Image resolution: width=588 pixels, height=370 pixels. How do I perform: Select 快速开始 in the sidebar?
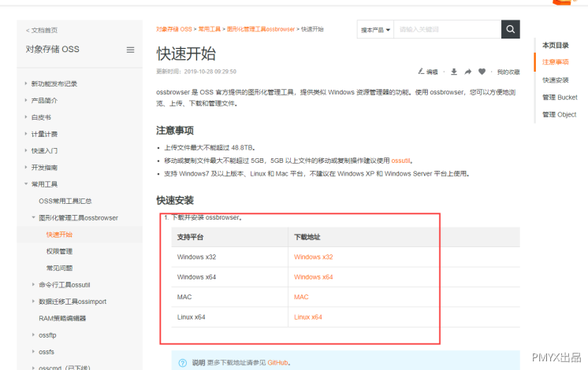[59, 235]
